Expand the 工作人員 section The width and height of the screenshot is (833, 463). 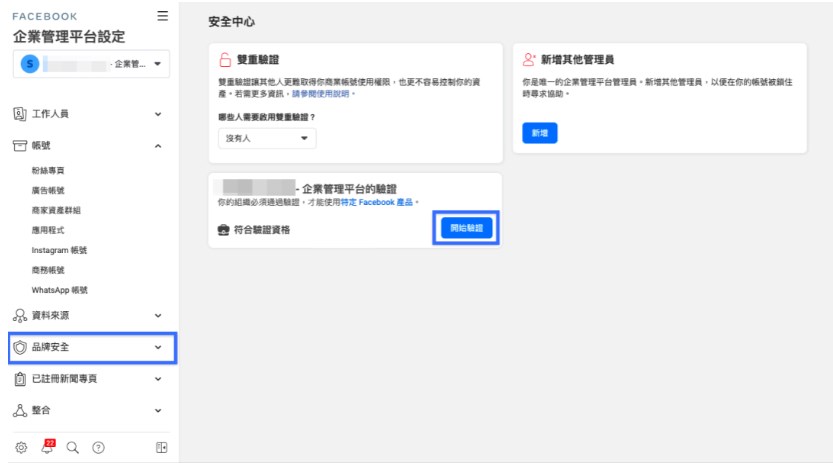tap(88, 114)
